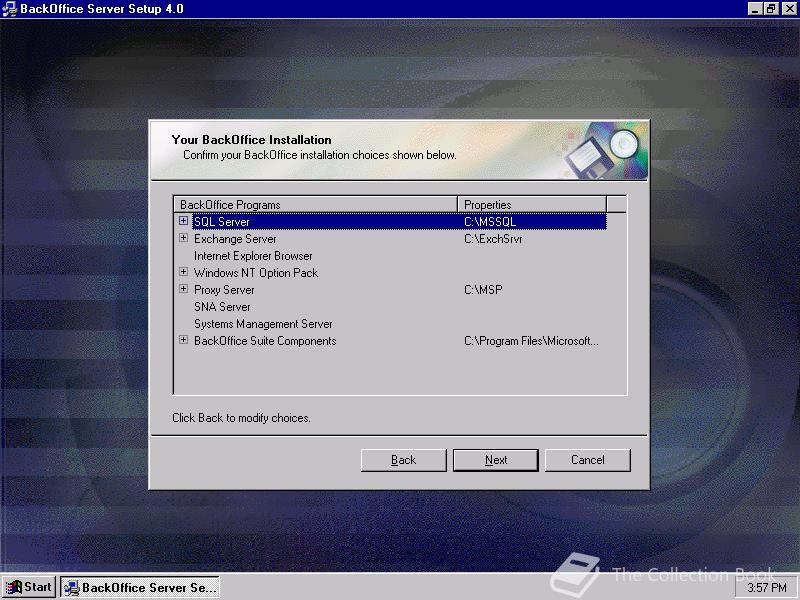Select Systems Management Server entry
This screenshot has width=800, height=600.
point(263,324)
